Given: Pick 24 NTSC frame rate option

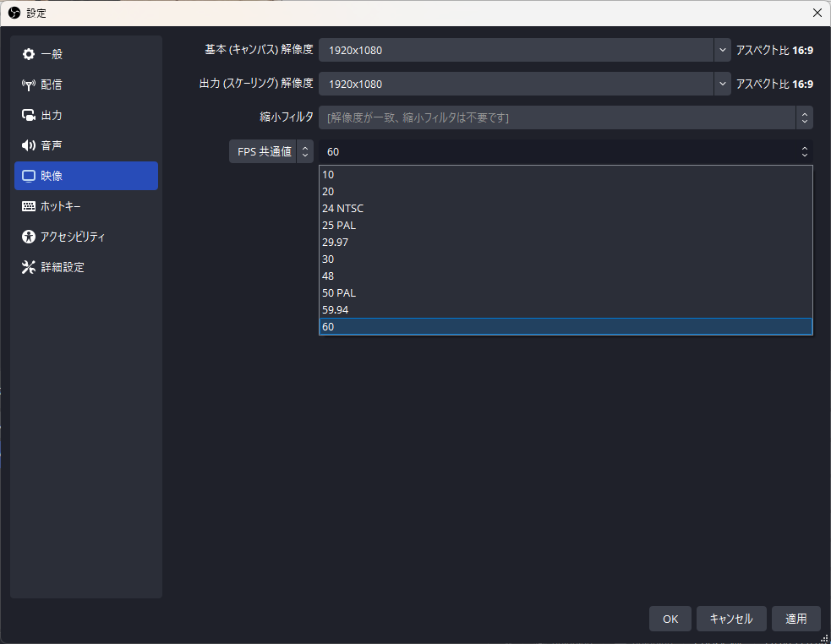Looking at the screenshot, I should pos(342,208).
